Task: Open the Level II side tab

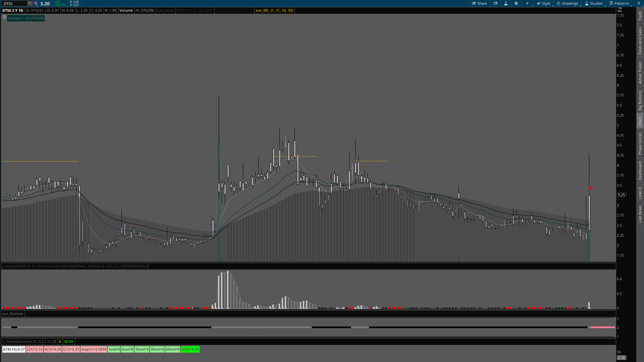Action: coord(640,193)
